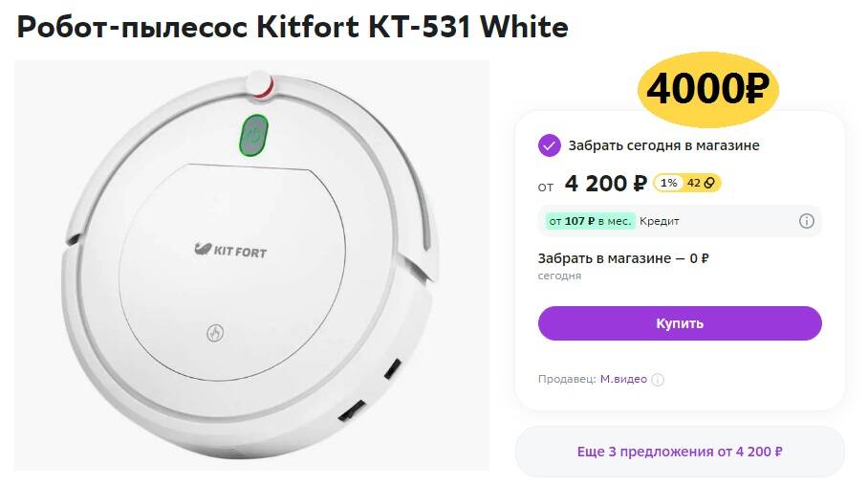Click the 4 200 ₽ price text

tap(606, 183)
